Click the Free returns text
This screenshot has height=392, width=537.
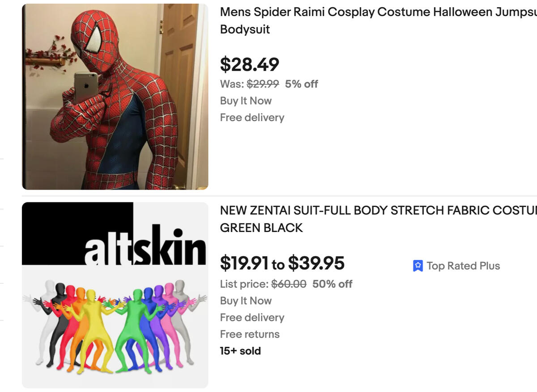[x=250, y=334]
